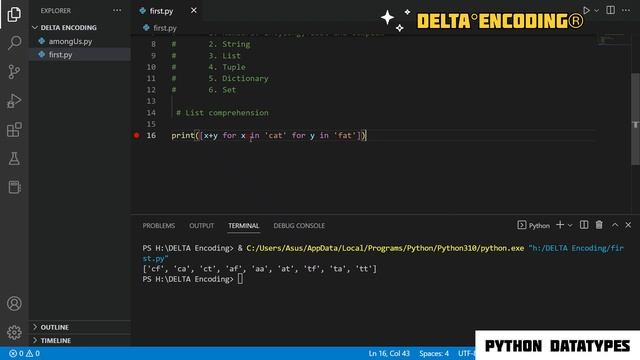The width and height of the screenshot is (640, 360).
Task: Open the Testing flask icon
Action: point(14,158)
